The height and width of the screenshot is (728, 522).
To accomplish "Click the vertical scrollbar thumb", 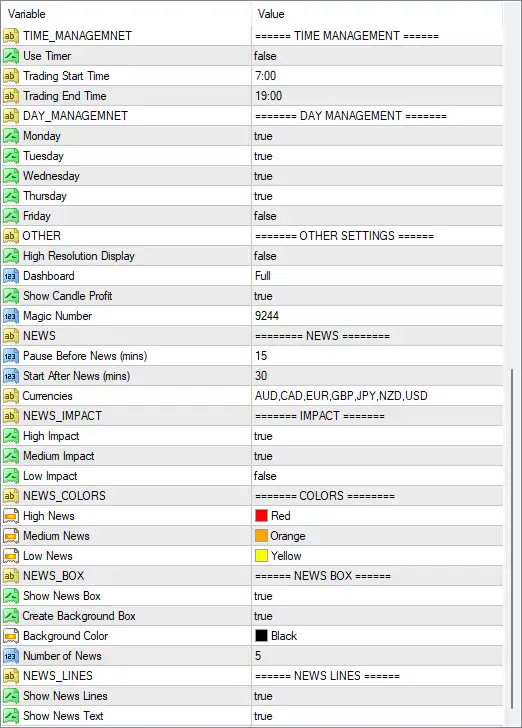I will [512, 539].
